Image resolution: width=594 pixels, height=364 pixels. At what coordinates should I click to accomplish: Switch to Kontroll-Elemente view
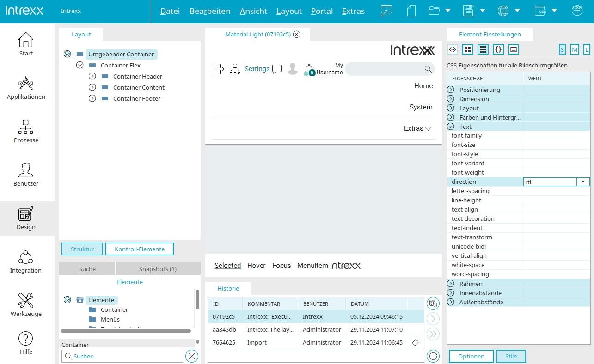[x=140, y=249]
